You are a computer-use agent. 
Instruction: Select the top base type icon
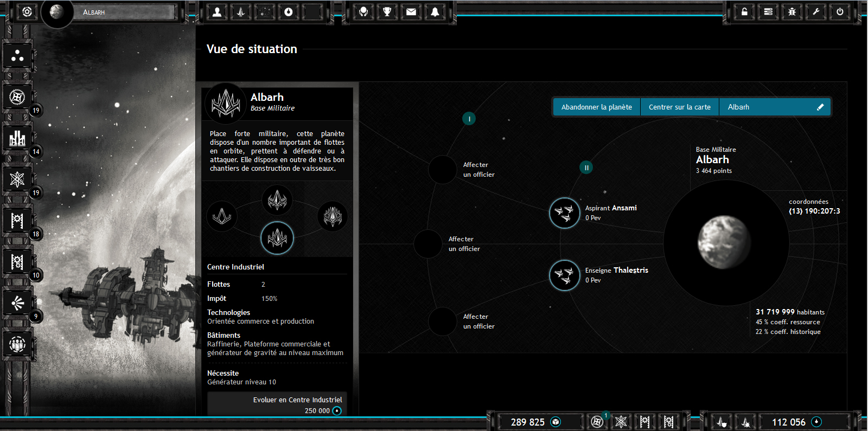pyautogui.click(x=277, y=200)
